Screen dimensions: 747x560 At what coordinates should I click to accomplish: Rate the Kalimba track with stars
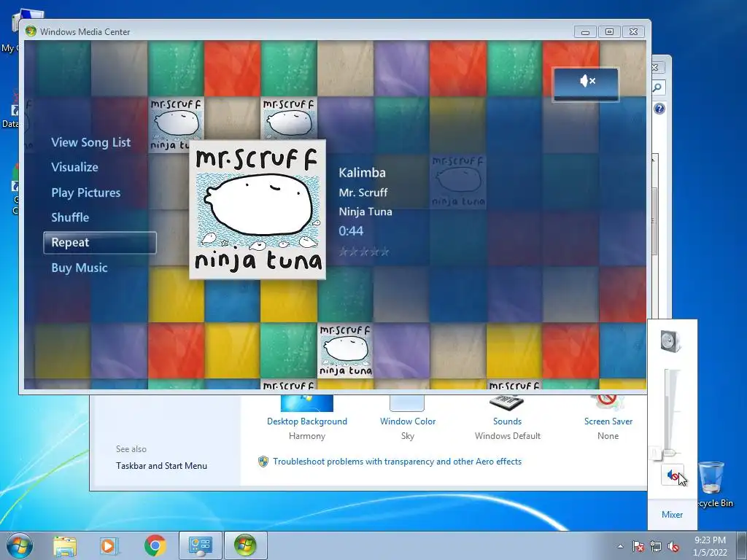coord(364,252)
